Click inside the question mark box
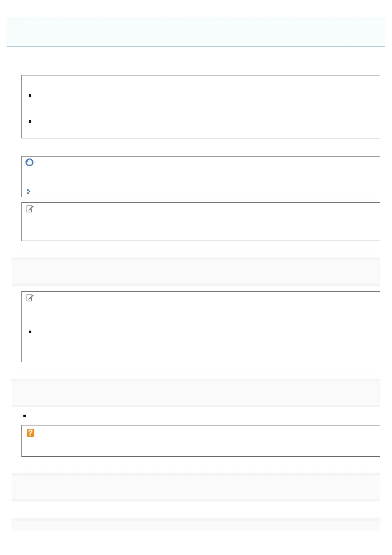The height and width of the screenshot is (555, 392). (201, 441)
